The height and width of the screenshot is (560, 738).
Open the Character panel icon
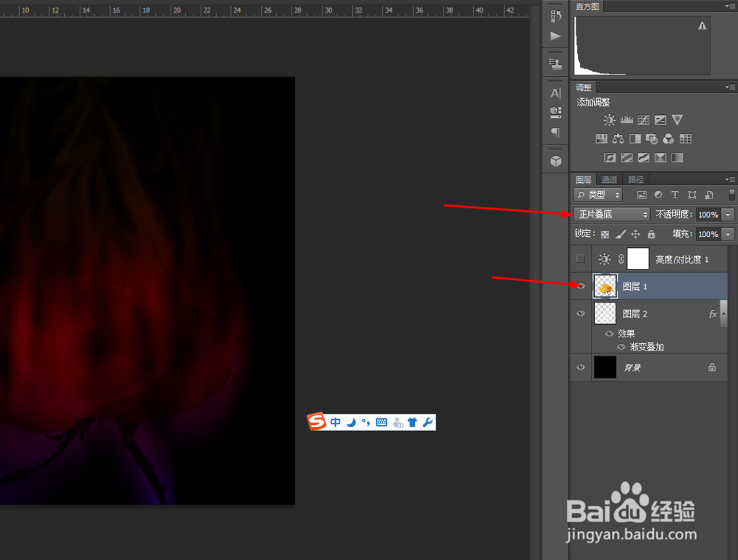coord(556,93)
